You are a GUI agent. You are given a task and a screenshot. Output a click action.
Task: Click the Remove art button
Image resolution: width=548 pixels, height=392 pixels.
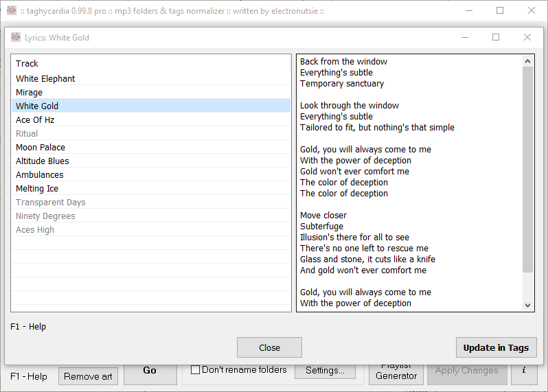click(x=88, y=376)
